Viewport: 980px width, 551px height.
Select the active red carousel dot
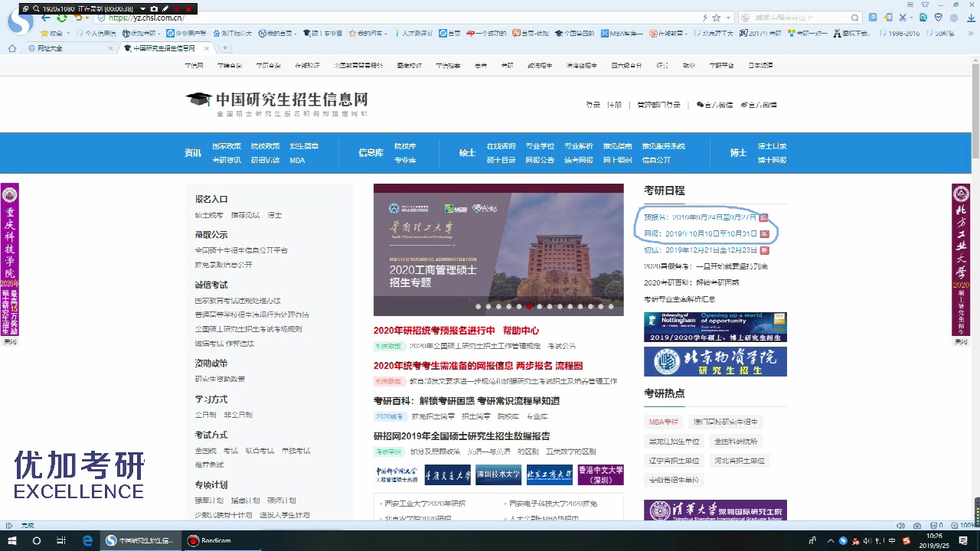pos(528,307)
